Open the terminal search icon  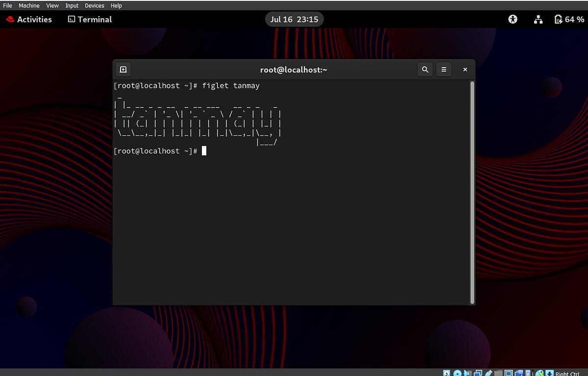click(424, 69)
